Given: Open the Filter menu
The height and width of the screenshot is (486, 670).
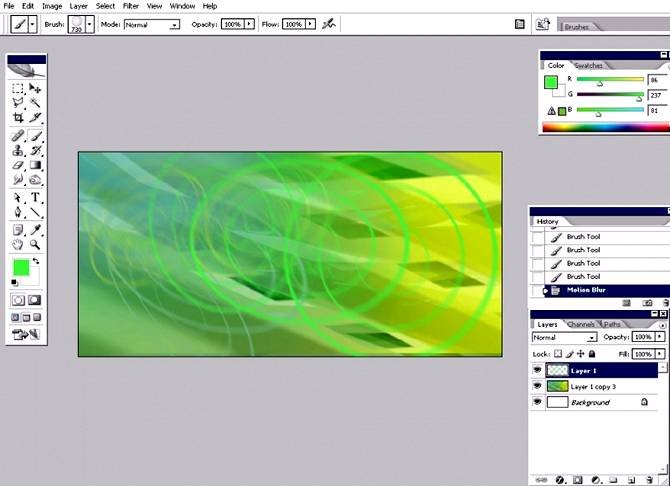Looking at the screenshot, I should tap(131, 6).
